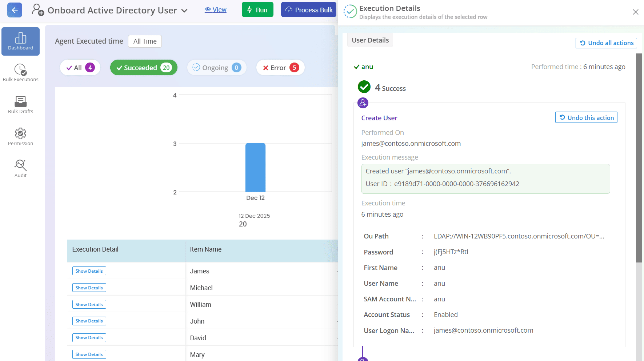Open Bulk Drafts from the sidebar
The height and width of the screenshot is (361, 644).
pyautogui.click(x=20, y=102)
